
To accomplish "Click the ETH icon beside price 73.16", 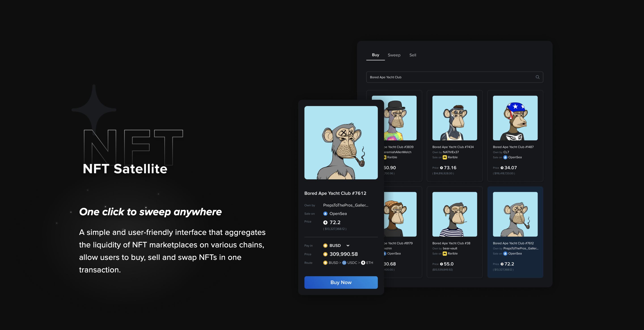I will 441,168.
